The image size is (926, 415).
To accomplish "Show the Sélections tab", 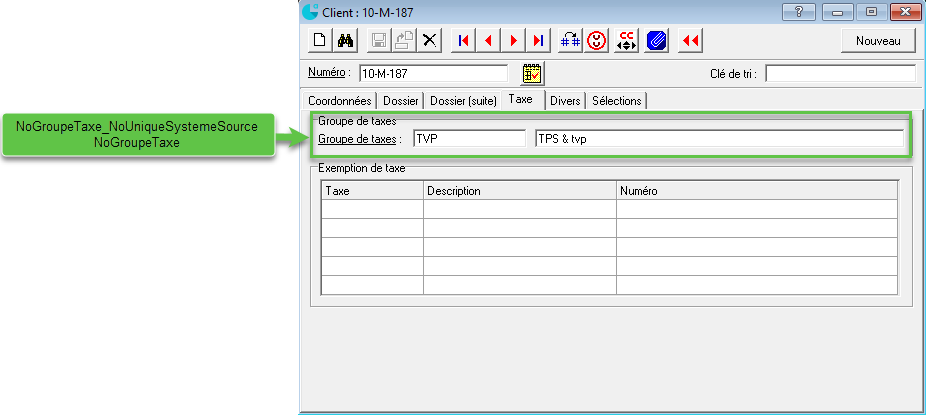I will click(616, 101).
